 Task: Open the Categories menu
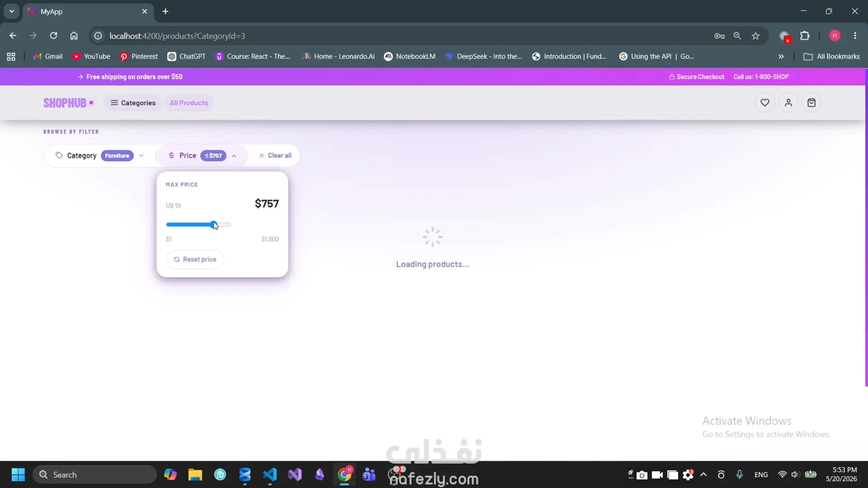133,103
